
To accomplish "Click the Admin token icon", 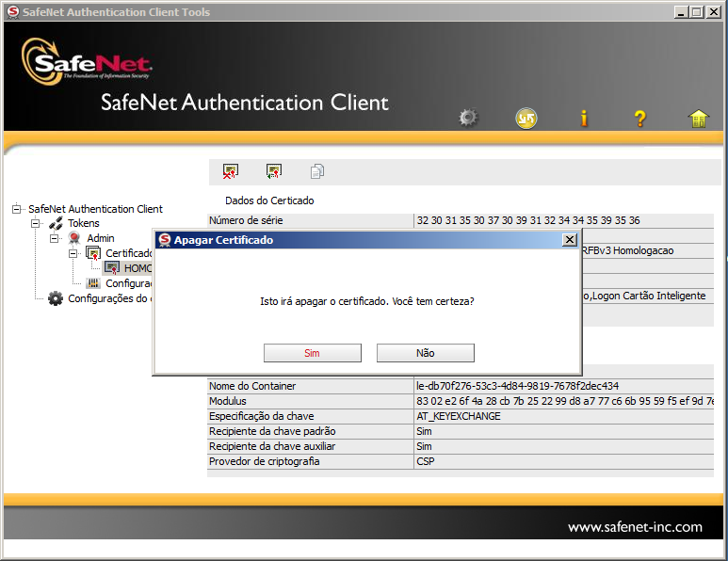I will [73, 238].
